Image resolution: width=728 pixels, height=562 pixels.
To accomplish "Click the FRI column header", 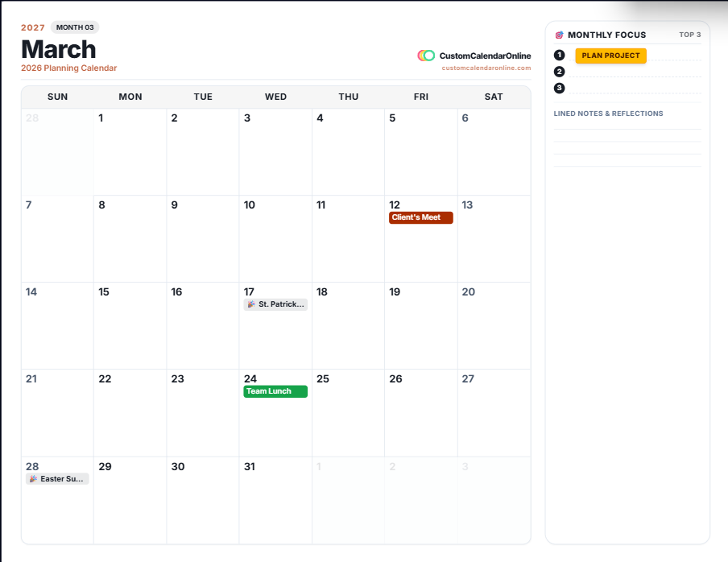I will pos(421,97).
